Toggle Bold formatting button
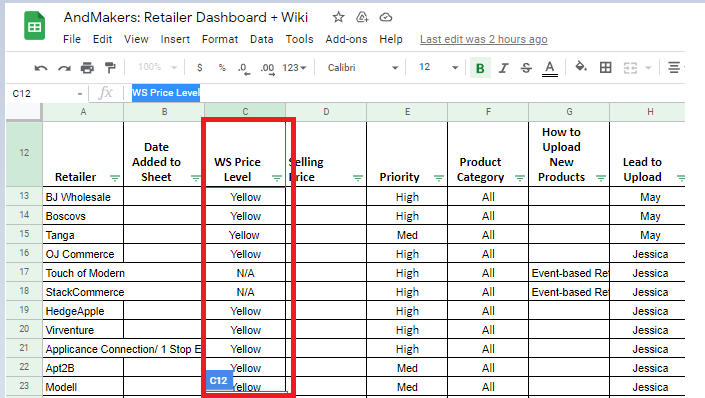The image size is (705, 398). click(x=480, y=68)
